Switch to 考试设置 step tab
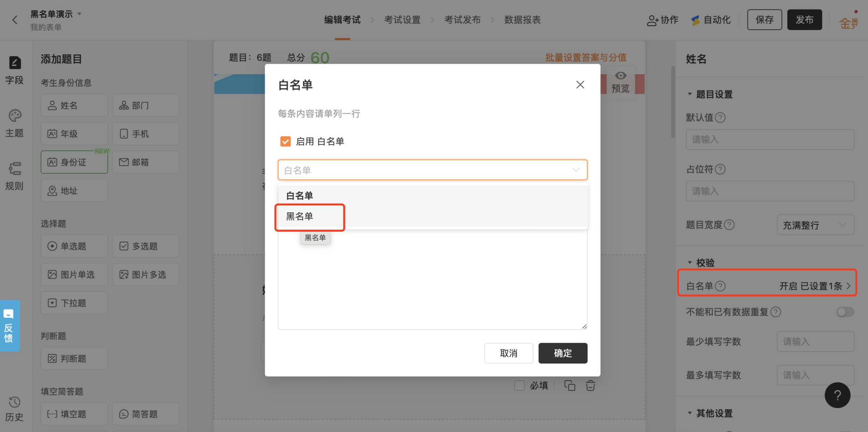The image size is (868, 432). 402,20
